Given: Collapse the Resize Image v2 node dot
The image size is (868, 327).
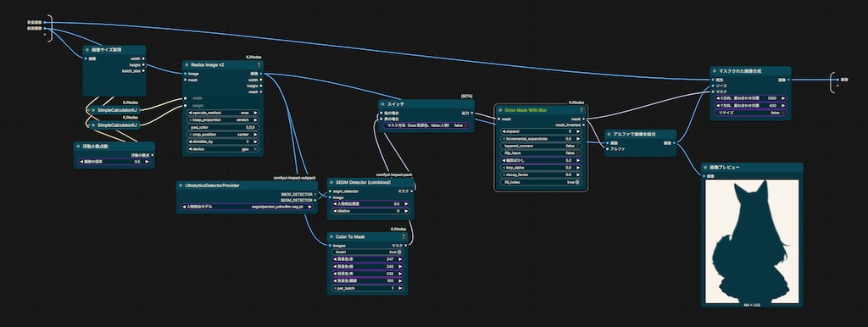Looking at the screenshot, I should pyautogui.click(x=187, y=65).
